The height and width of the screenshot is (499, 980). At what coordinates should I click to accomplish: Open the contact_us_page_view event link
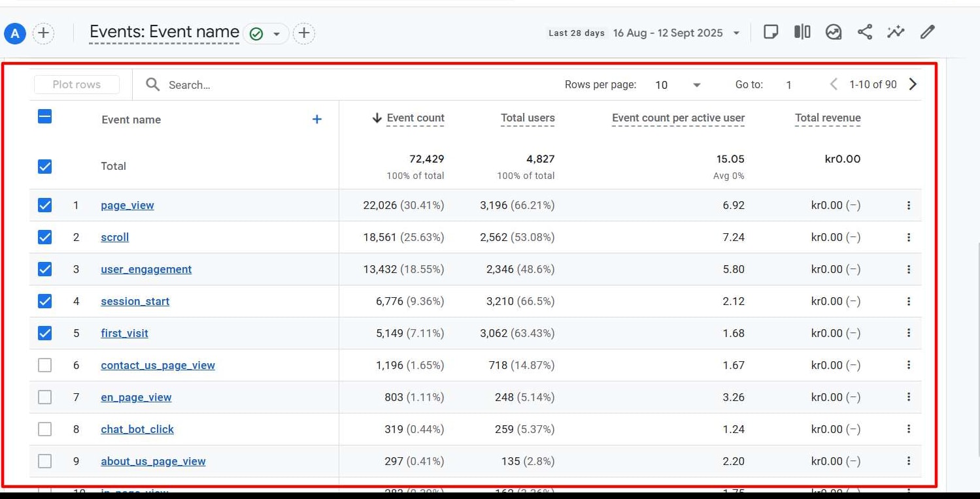point(158,365)
